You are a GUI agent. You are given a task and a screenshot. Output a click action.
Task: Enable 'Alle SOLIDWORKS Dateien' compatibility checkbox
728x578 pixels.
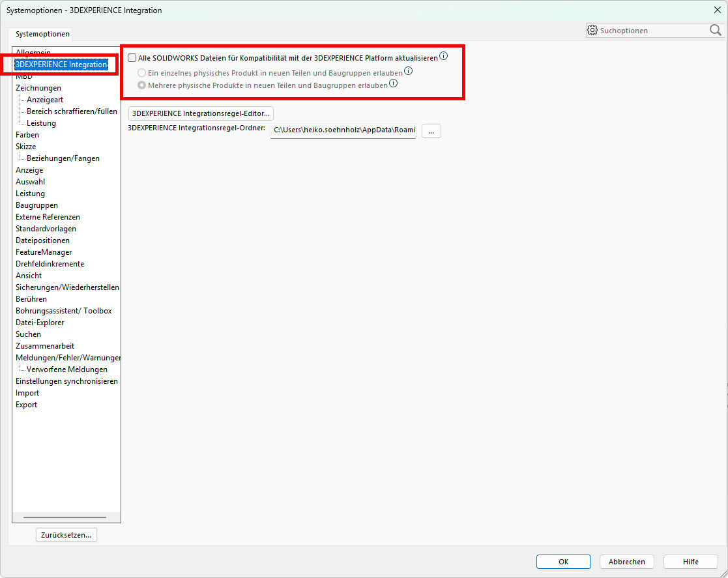pos(132,58)
